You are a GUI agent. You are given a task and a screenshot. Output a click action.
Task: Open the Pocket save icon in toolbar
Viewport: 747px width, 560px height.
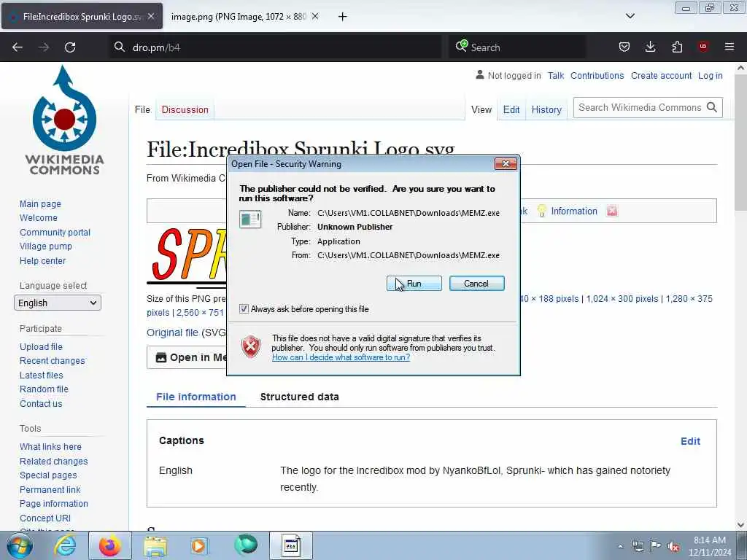click(x=624, y=47)
